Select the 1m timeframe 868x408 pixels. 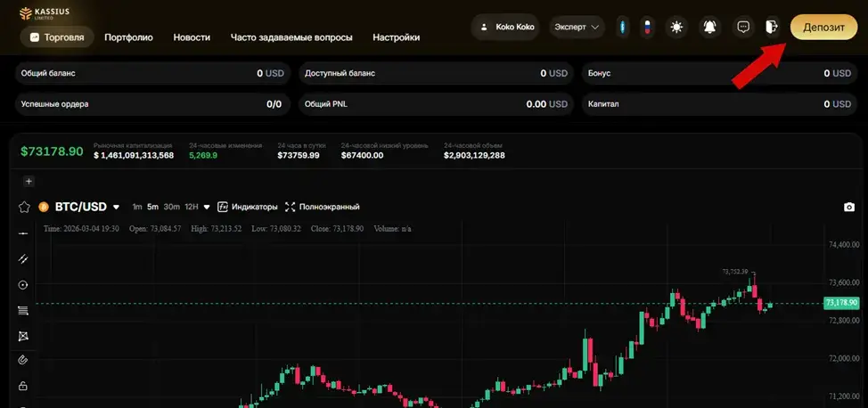[136, 207]
